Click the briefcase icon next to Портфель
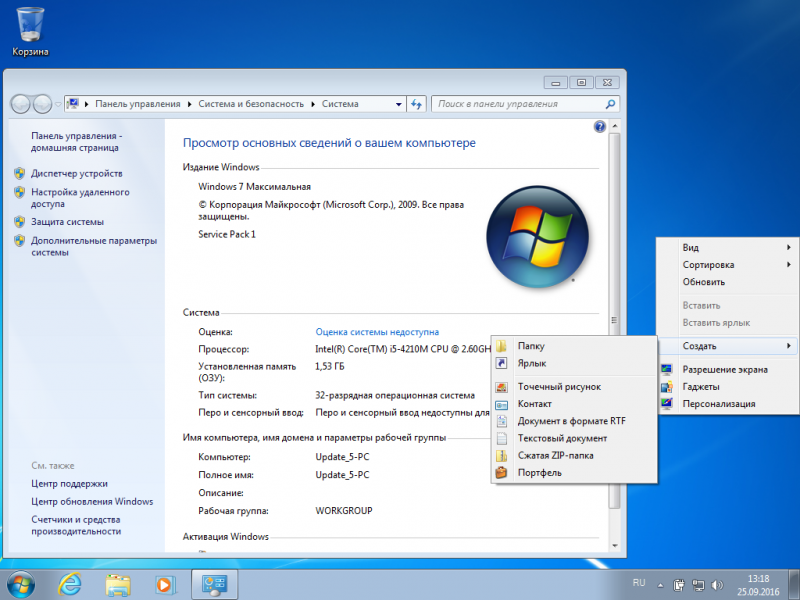Image resolution: width=800 pixels, height=600 pixels. pos(502,473)
